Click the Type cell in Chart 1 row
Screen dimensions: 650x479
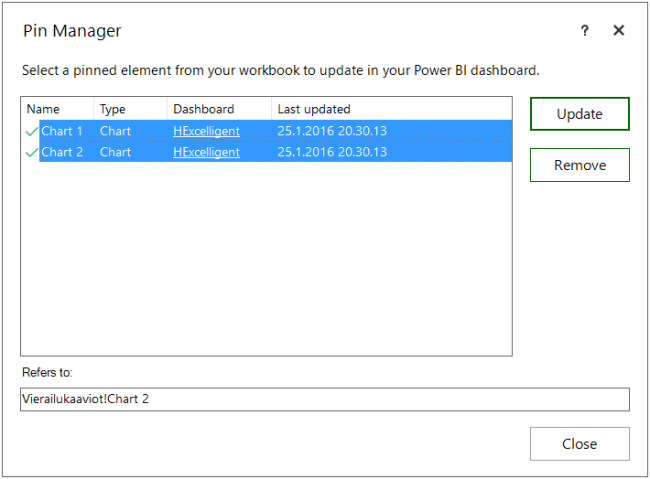coord(115,131)
